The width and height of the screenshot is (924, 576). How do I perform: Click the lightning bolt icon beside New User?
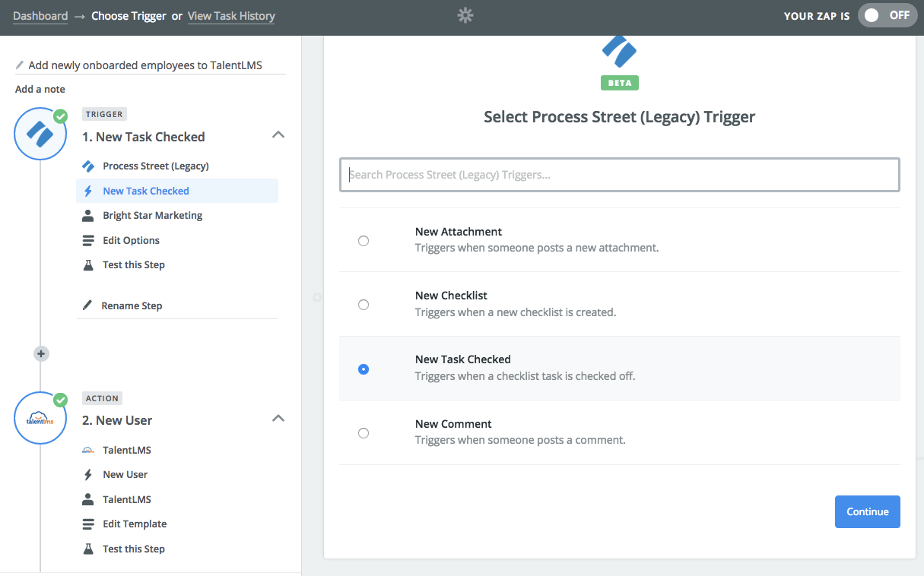tap(88, 474)
